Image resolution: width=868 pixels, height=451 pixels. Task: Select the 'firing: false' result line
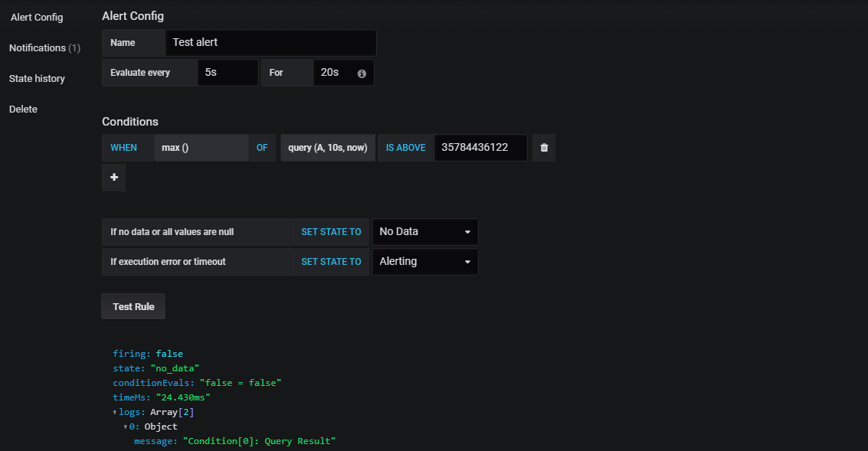click(148, 354)
